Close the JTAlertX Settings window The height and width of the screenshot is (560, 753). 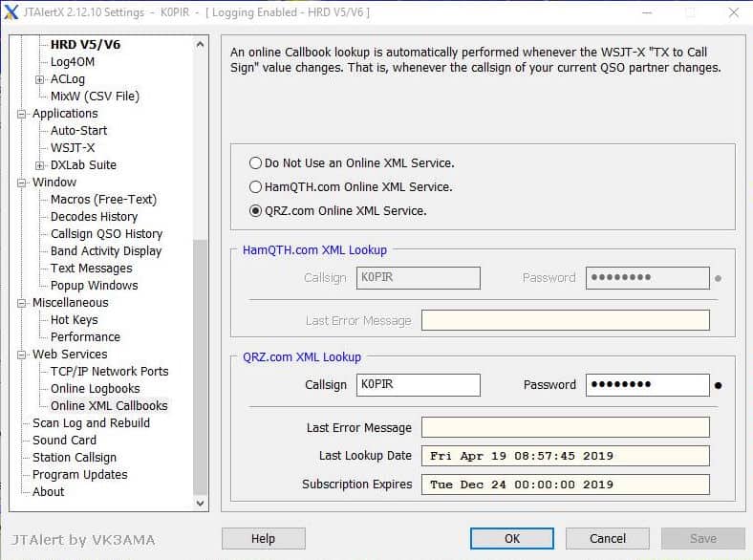coord(734,12)
